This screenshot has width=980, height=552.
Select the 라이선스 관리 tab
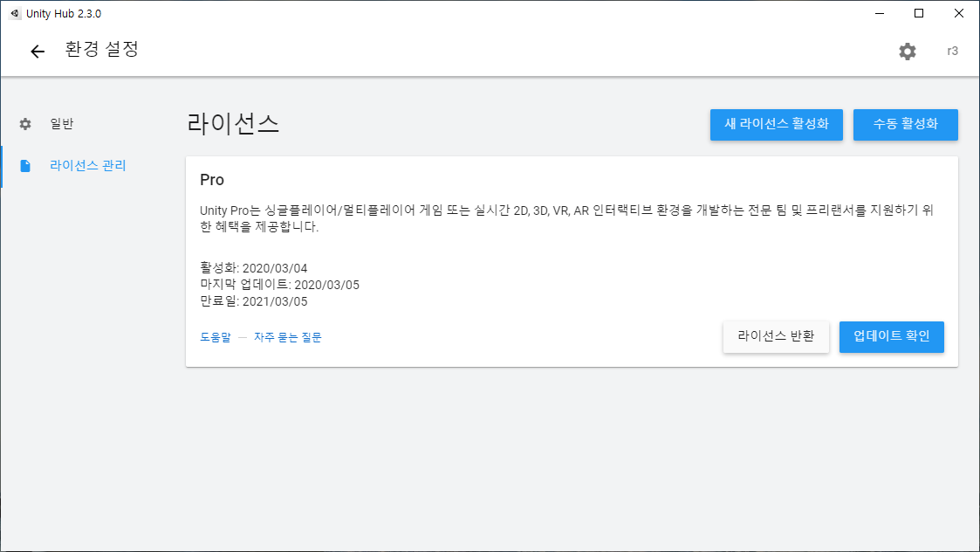[x=88, y=166]
